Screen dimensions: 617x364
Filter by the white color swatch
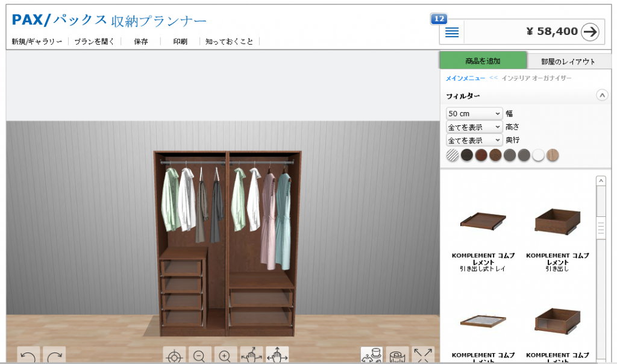(538, 155)
